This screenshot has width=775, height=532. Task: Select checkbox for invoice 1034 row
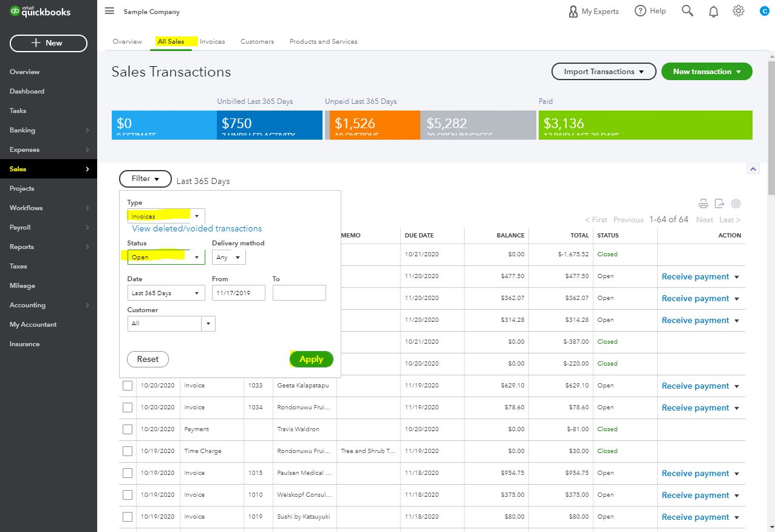click(128, 408)
